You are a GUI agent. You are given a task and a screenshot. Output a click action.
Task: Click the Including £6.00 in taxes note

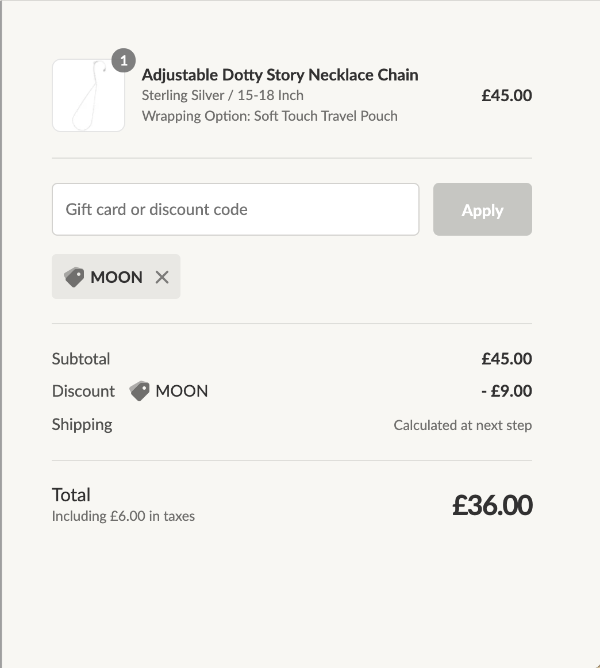(x=123, y=517)
